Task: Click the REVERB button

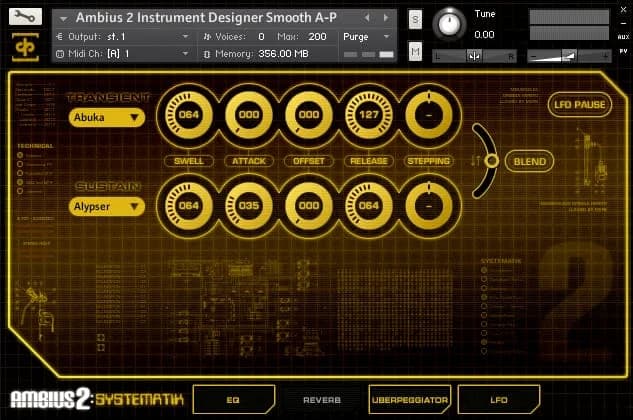Action: 321,398
